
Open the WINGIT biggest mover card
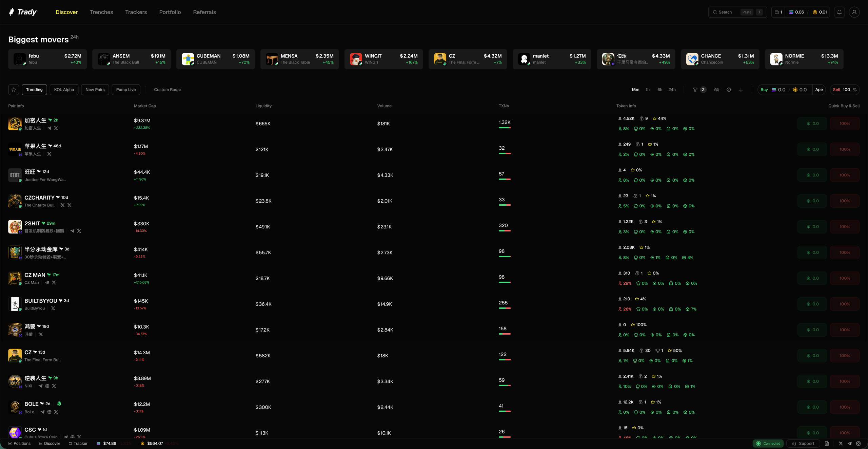pos(384,59)
